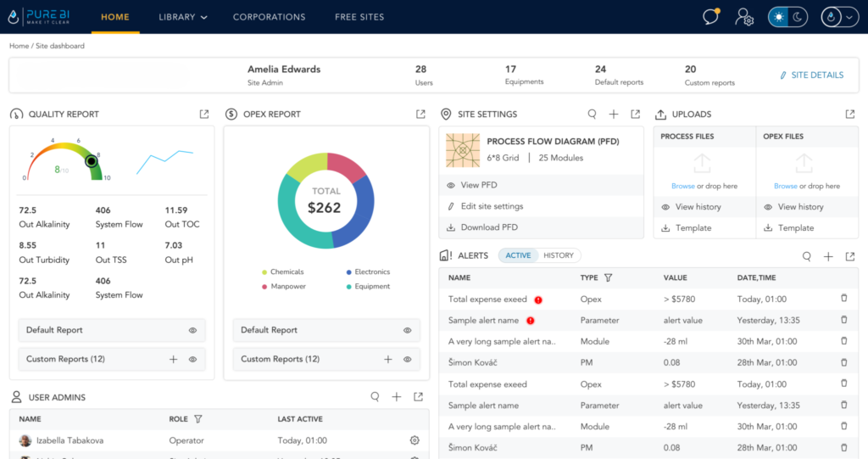
Task: Add a user admin with plus icon
Action: pyautogui.click(x=396, y=397)
